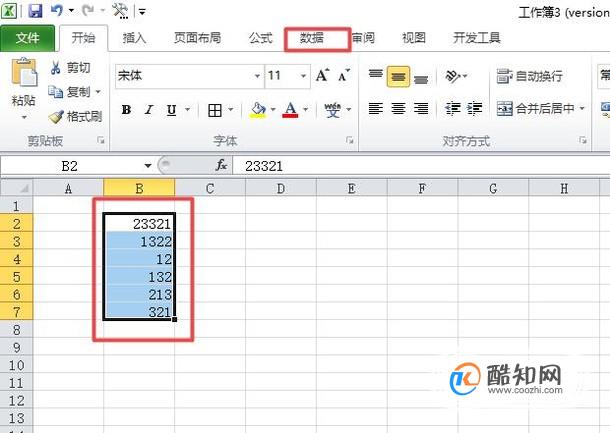The width and height of the screenshot is (610, 433).
Task: Open the underline style dropdown arrow
Action: (188, 110)
